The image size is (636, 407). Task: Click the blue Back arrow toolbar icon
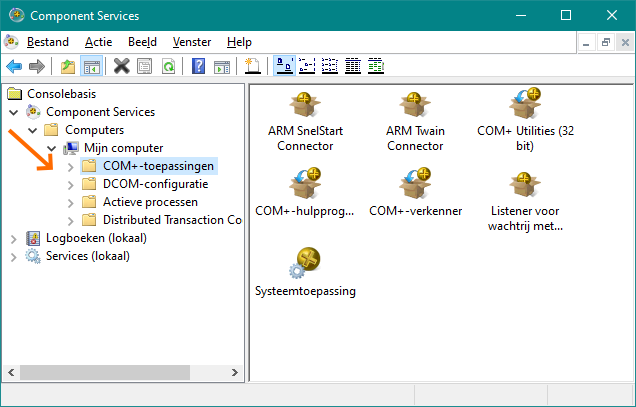(x=14, y=66)
